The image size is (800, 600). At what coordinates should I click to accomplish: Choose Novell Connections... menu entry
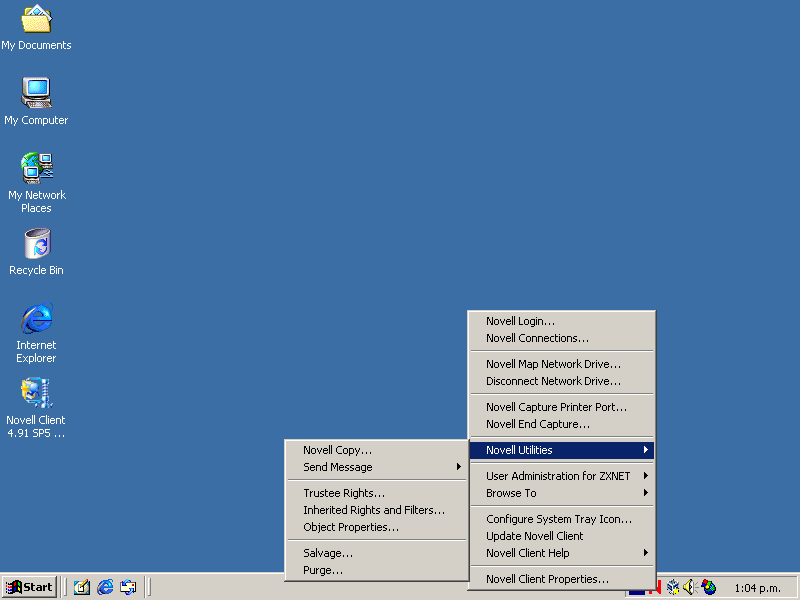pyautogui.click(x=562, y=338)
